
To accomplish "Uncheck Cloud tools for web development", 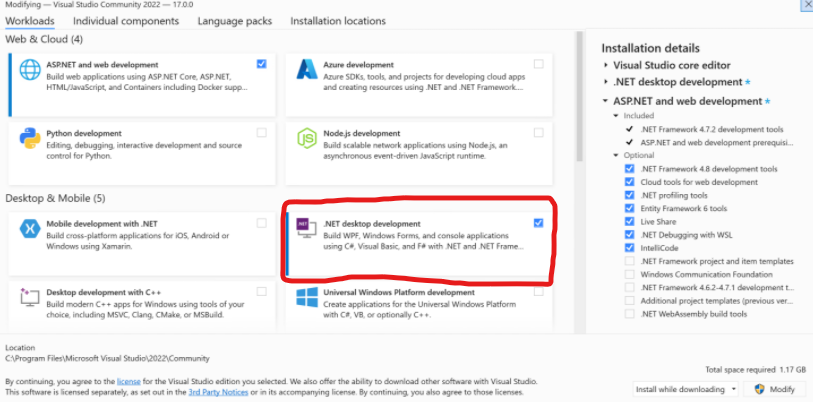I will [x=629, y=182].
